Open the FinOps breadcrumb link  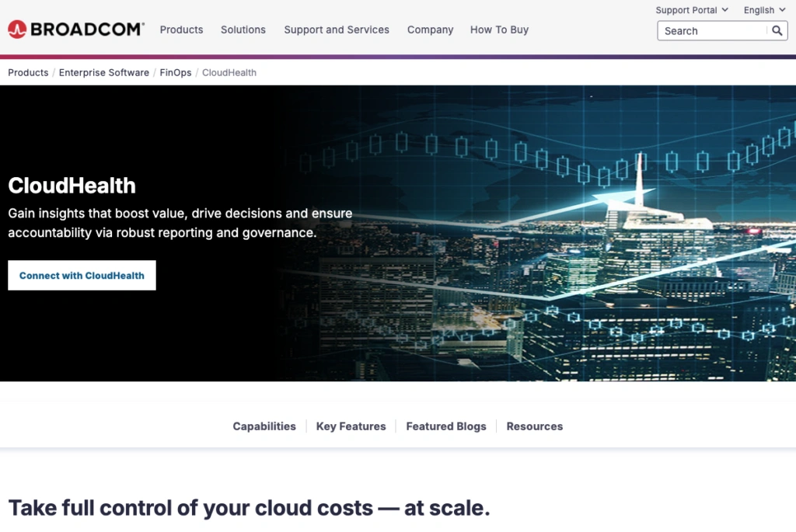point(176,72)
